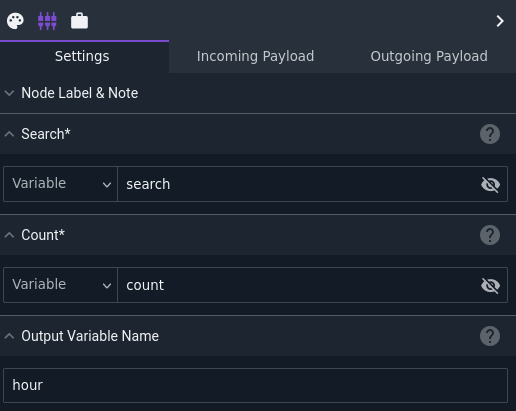516x411 pixels.
Task: Open help for Output Variable Name
Action: tap(490, 336)
